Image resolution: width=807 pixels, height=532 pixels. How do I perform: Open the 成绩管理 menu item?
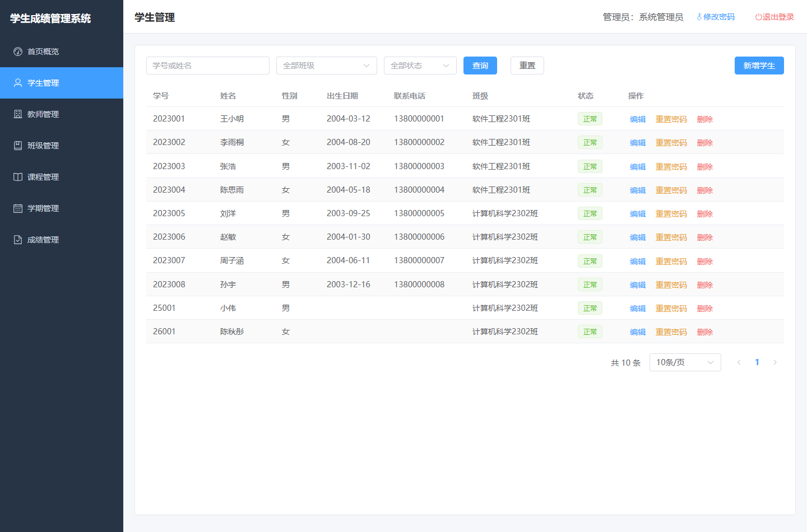coord(62,240)
